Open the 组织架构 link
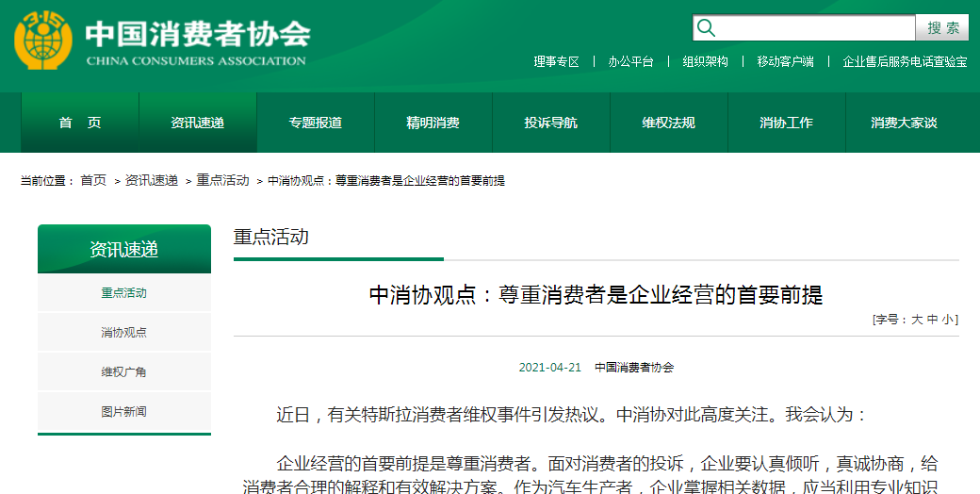 pos(705,61)
